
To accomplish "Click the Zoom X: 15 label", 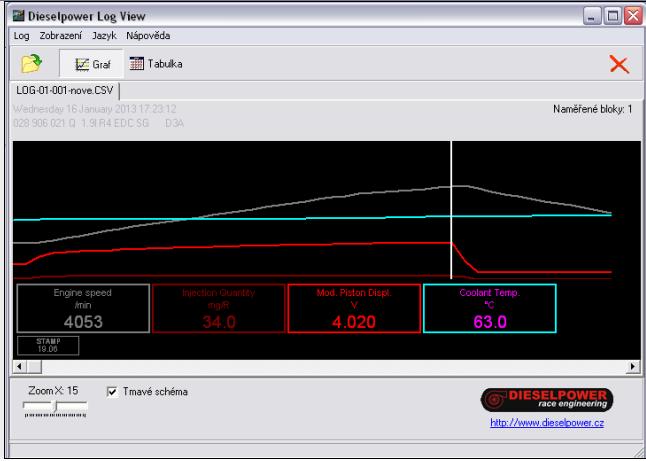I will click(x=53, y=391).
